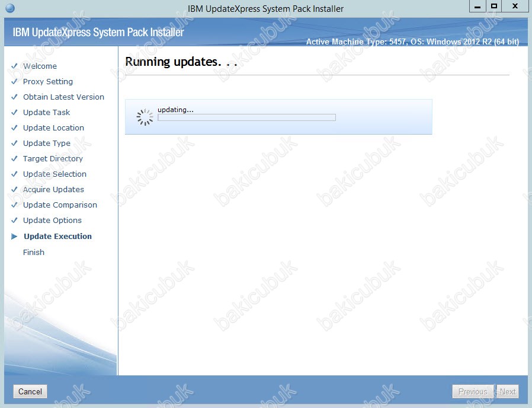Click the checkmark next to Welcome
This screenshot has height=408, width=532.
14,66
